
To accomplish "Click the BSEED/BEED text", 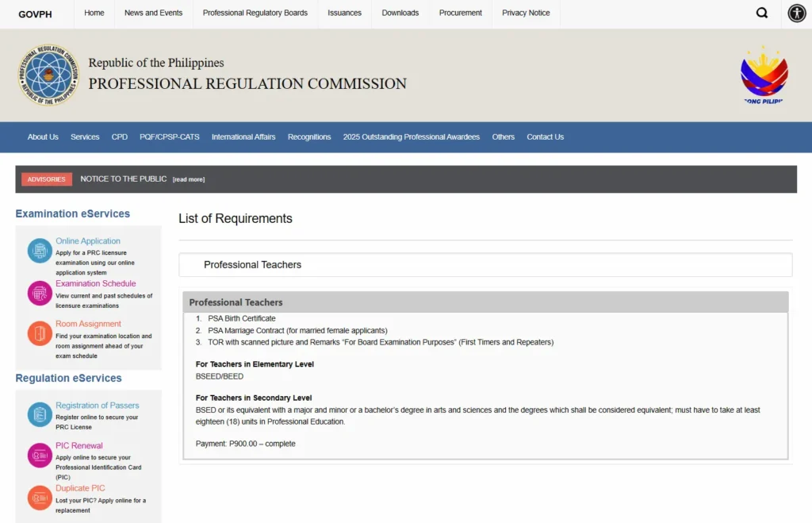I will 220,376.
